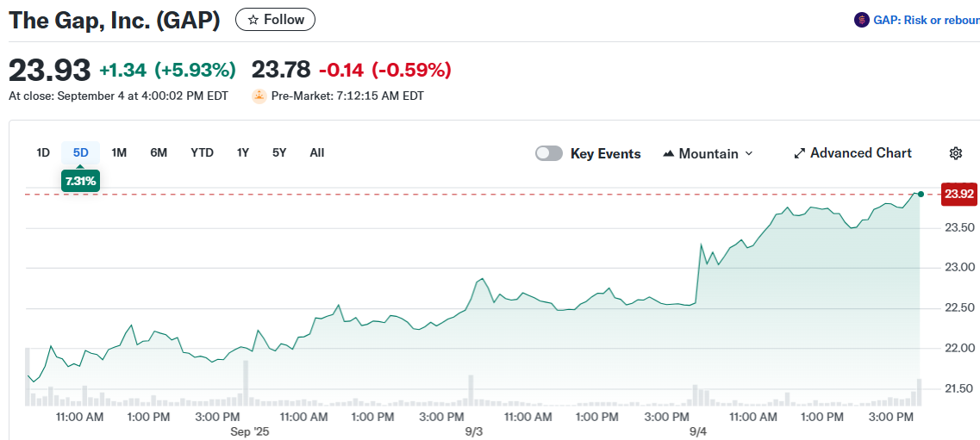Click the 9/3 date label on axis
The height and width of the screenshot is (440, 980).
pyautogui.click(x=474, y=431)
